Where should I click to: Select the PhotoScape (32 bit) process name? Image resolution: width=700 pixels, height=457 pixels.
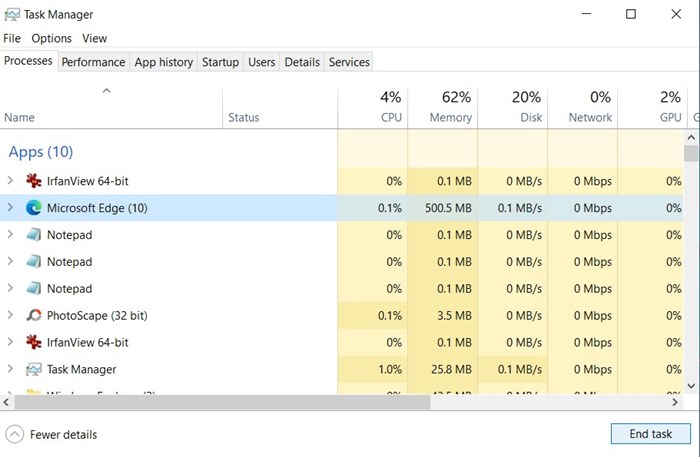pos(97,316)
